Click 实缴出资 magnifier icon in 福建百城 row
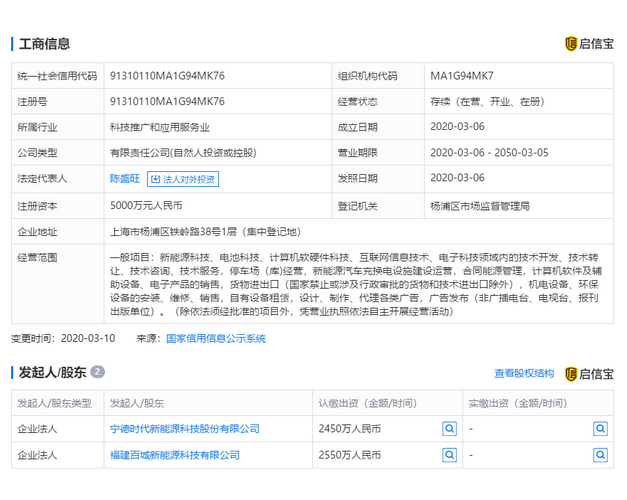 click(600, 455)
